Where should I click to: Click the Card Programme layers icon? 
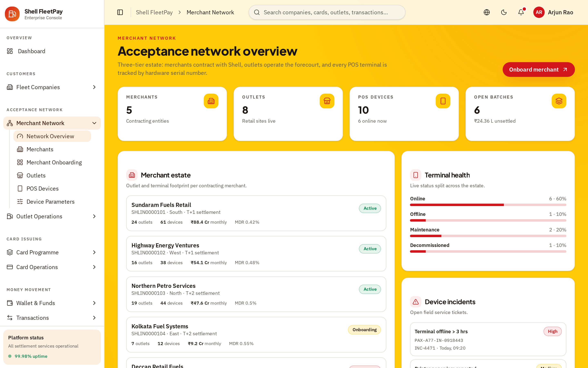(10, 252)
